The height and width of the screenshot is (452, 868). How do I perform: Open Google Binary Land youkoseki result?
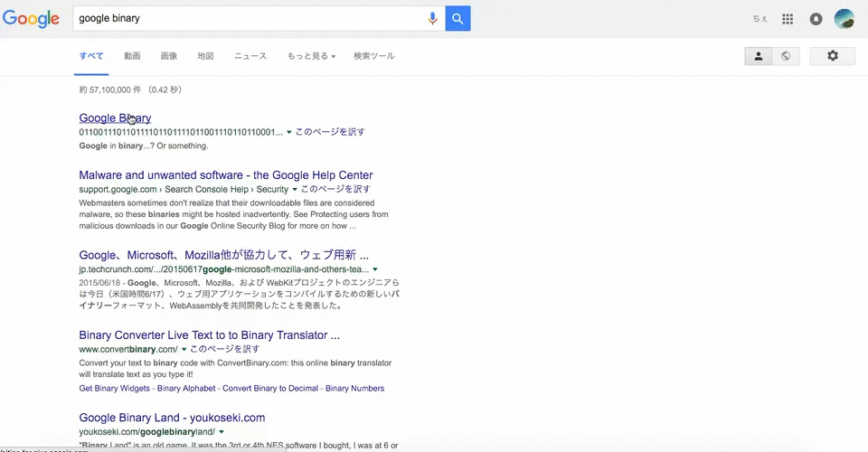(172, 418)
